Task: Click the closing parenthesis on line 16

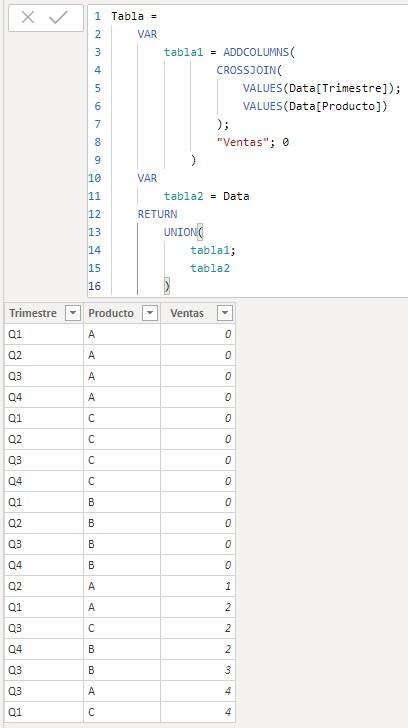Action: (167, 286)
